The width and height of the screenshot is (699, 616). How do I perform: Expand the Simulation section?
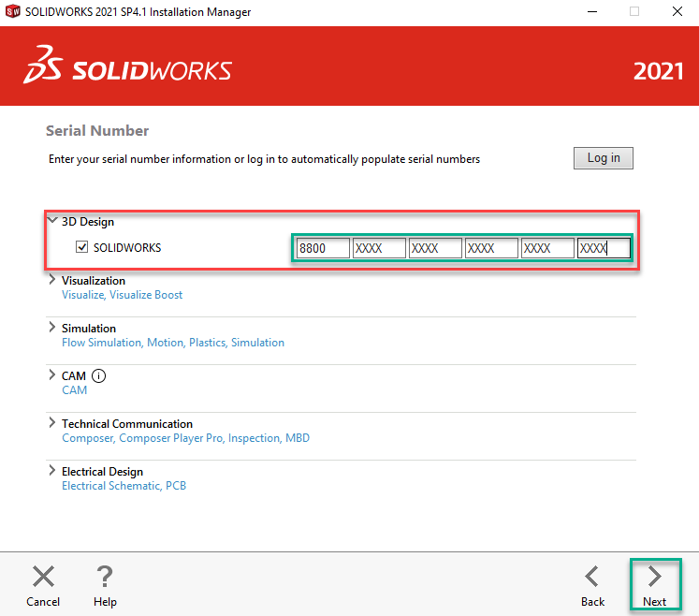click(x=52, y=328)
